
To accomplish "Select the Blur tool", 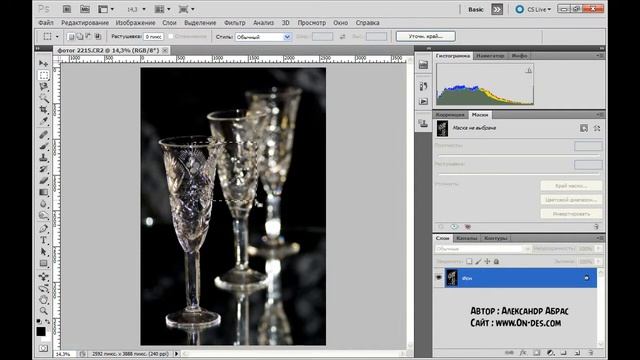I will [44, 203].
